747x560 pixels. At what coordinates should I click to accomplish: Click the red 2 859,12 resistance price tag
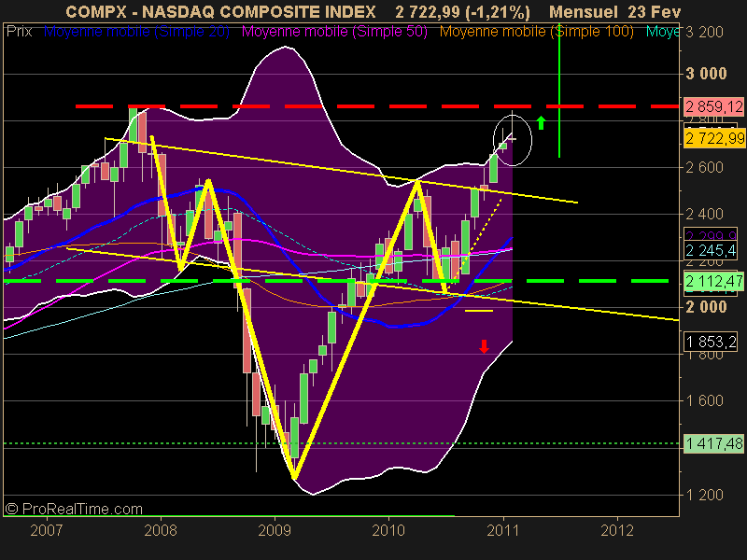(714, 106)
